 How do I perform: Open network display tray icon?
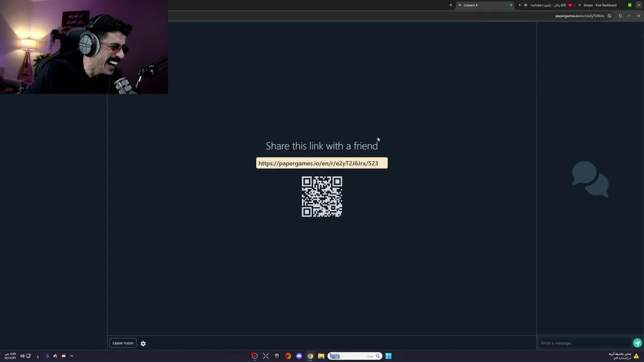(x=28, y=356)
